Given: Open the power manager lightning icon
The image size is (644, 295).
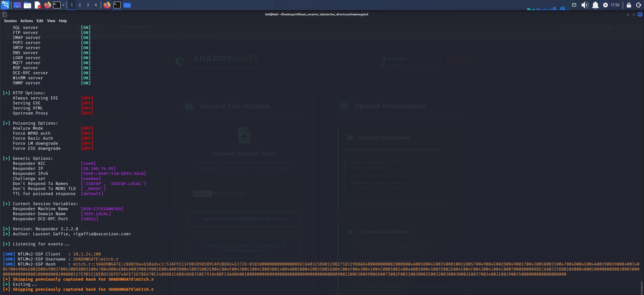Looking at the screenshot, I should [605, 5].
